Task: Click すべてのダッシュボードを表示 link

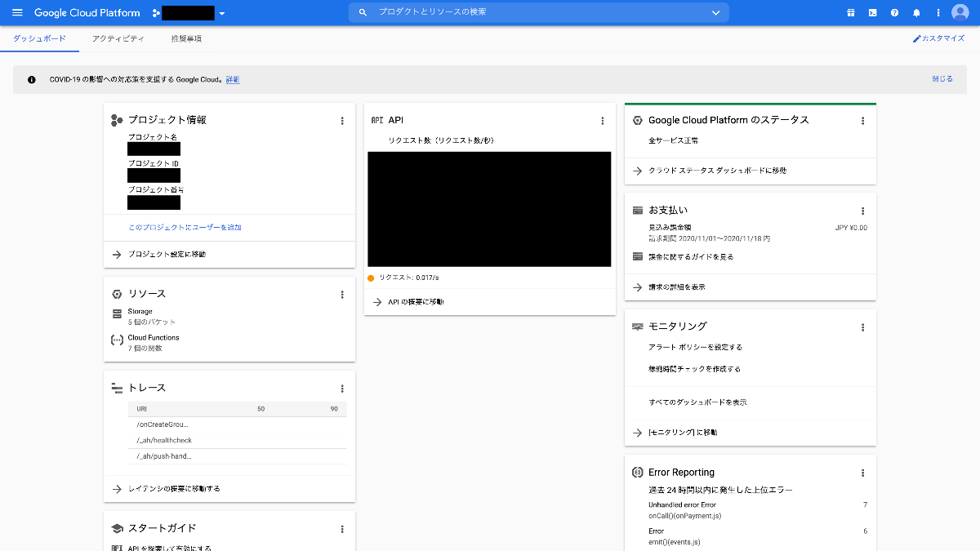Action: pos(697,402)
